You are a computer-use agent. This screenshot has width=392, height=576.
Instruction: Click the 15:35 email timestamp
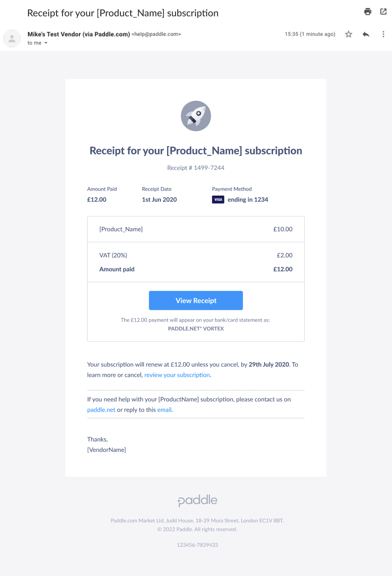310,34
